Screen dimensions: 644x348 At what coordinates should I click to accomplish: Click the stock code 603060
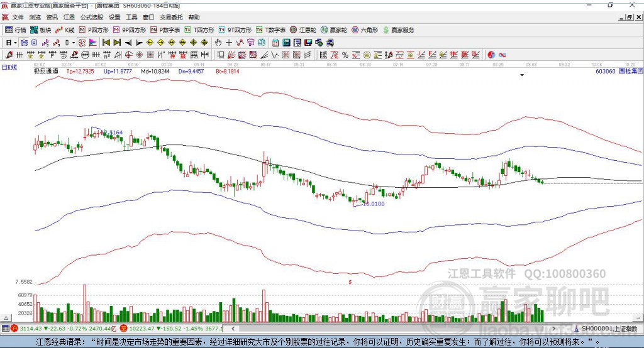click(606, 71)
